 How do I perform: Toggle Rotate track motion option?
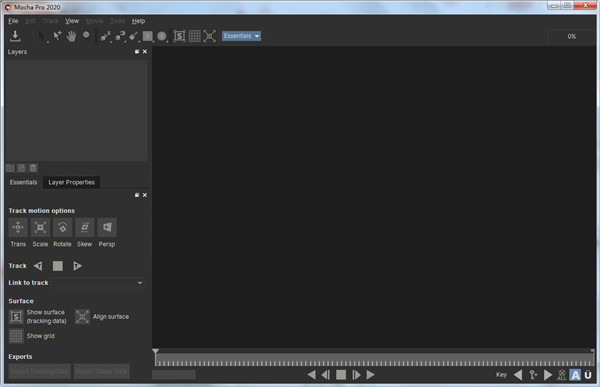62,227
